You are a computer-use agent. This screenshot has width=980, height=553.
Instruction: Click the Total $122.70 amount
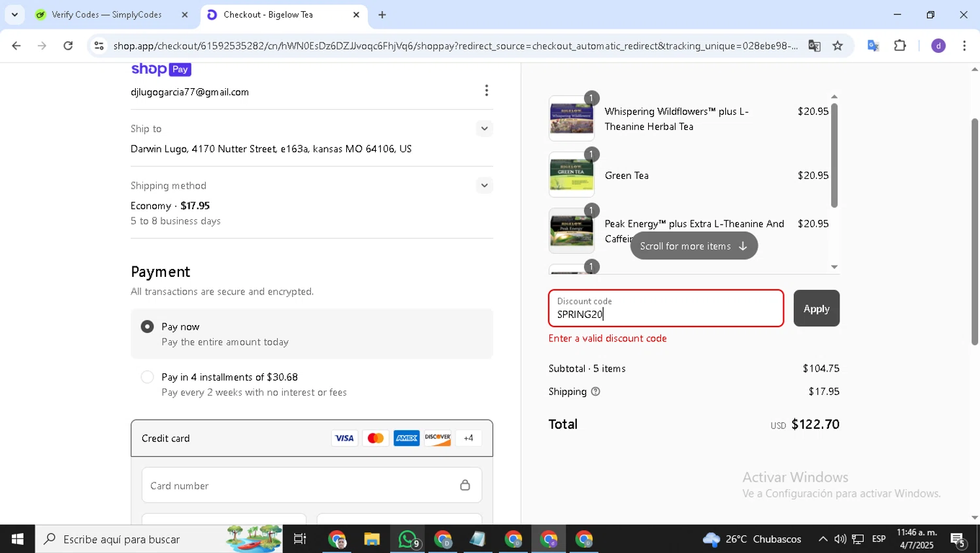point(815,424)
